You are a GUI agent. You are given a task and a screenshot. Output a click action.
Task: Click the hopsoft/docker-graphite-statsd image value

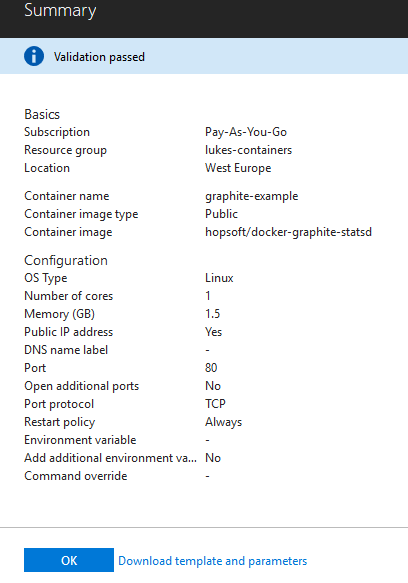pos(288,232)
